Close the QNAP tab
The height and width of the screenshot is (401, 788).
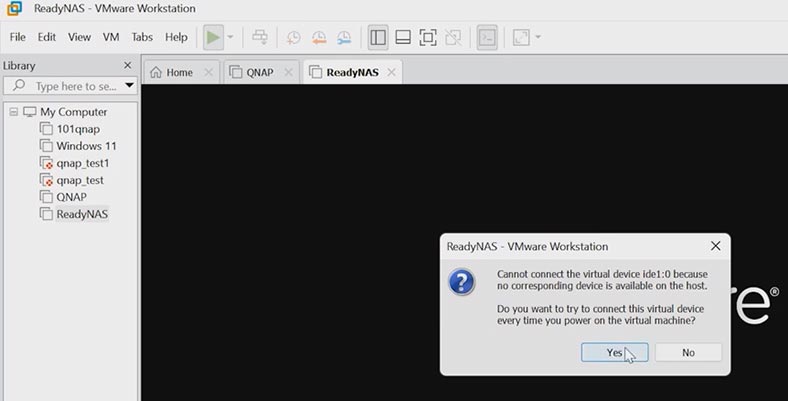pos(288,72)
